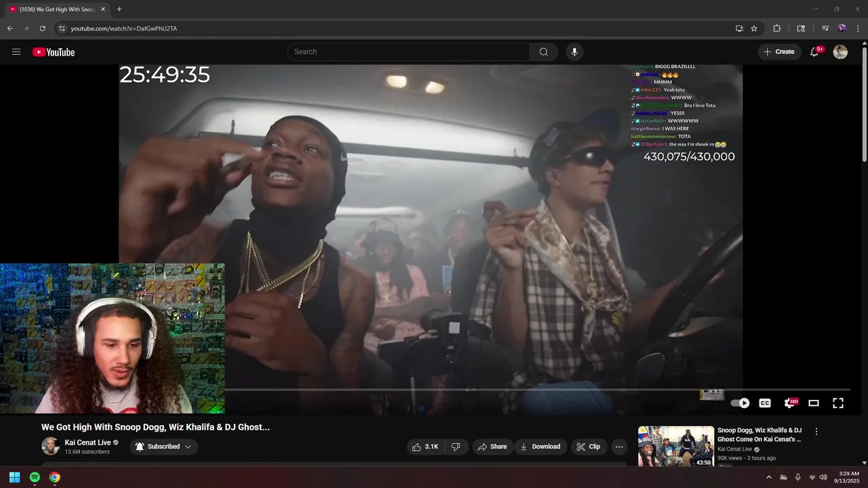
Task: Like the video (3.1K)
Action: (426, 447)
